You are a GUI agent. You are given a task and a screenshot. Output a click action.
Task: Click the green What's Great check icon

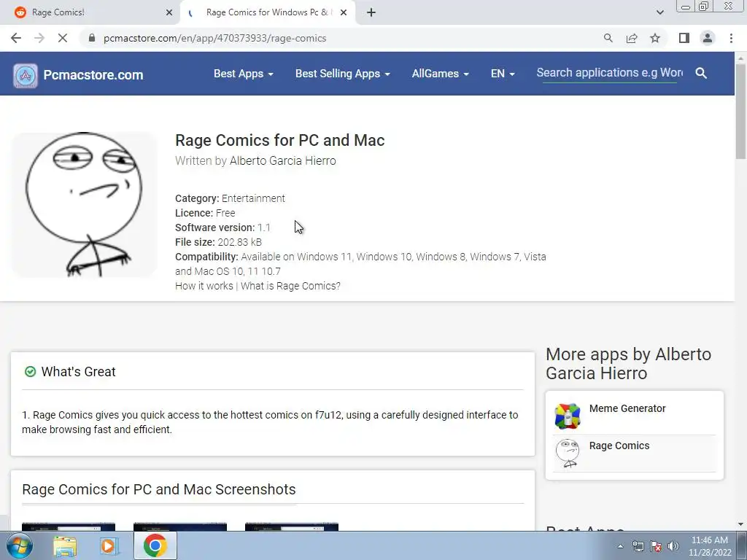30,371
